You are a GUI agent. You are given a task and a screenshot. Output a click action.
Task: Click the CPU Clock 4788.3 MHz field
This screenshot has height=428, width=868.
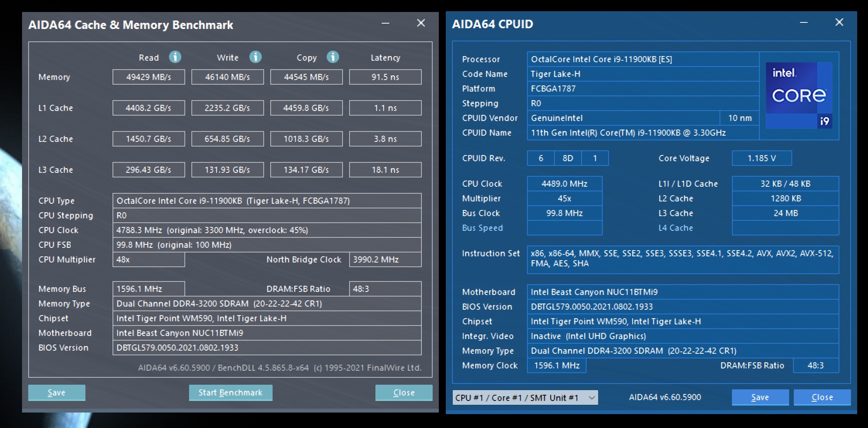tap(267, 230)
